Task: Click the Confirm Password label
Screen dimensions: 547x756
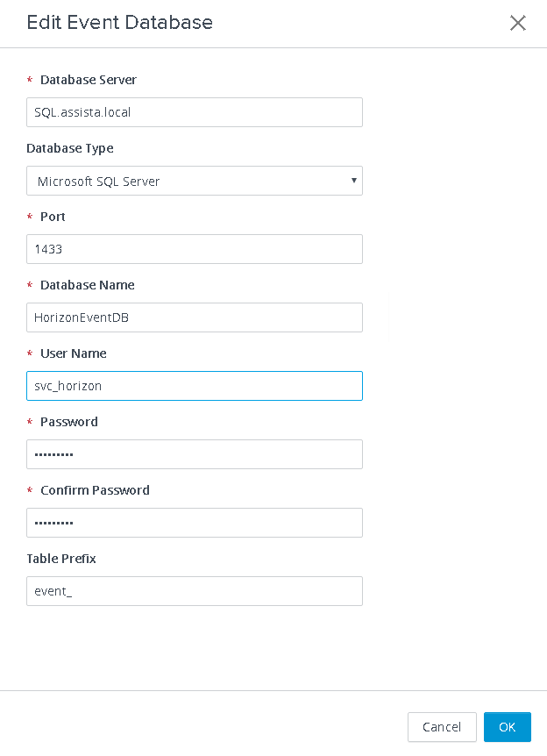Action: click(95, 490)
